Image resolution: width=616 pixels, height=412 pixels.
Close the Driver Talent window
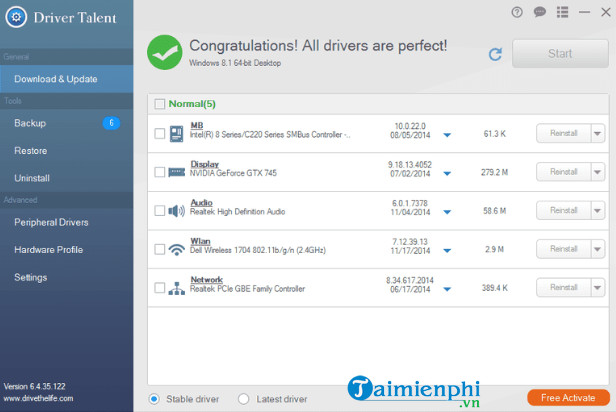pyautogui.click(x=606, y=12)
